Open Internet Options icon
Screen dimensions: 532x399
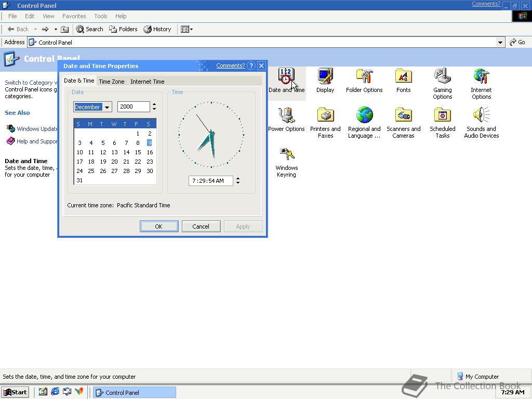481,84
